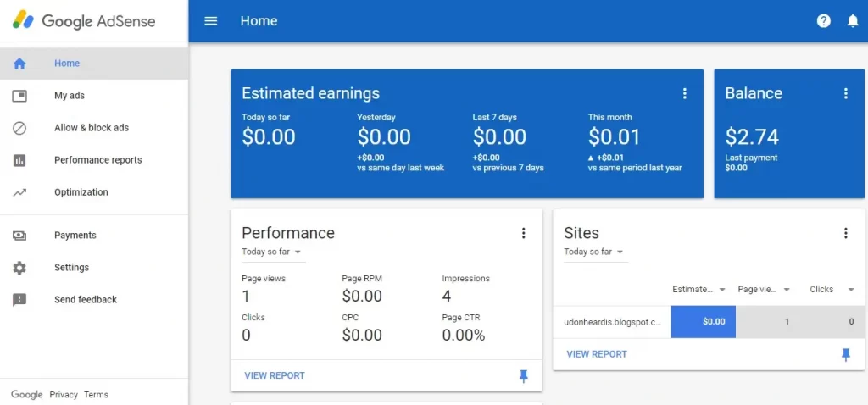868x405 pixels.
Task: Click the Page RPM $0.00 value
Action: tap(362, 297)
